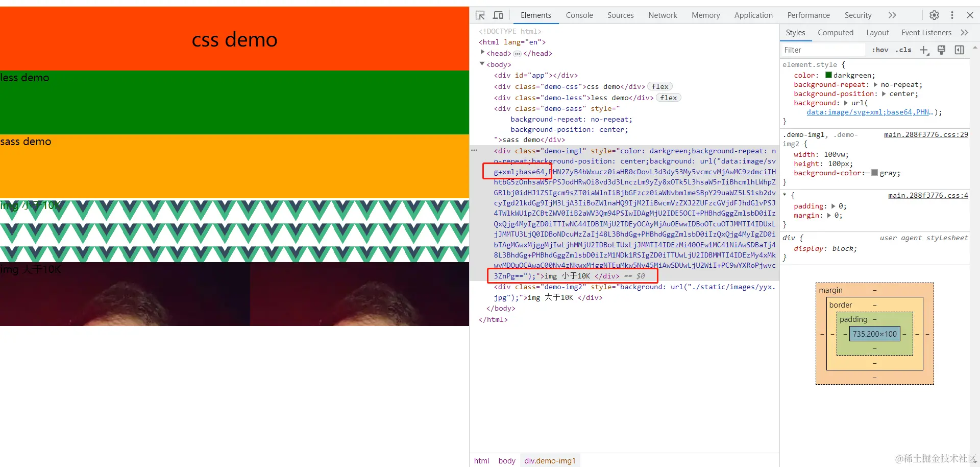The width and height of the screenshot is (980, 467).
Task: Open the element state paintbrush icon
Action: tap(942, 50)
